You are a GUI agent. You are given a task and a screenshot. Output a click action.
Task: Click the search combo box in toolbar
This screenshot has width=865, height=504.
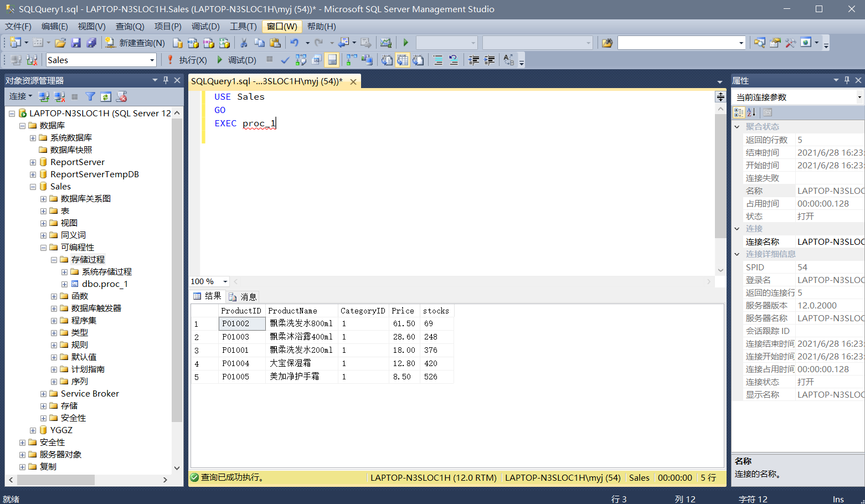[x=681, y=43]
